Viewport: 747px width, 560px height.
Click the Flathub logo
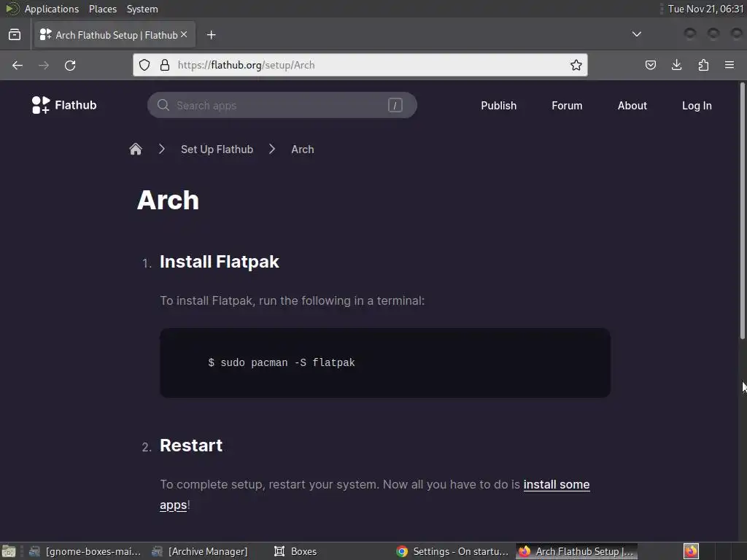coord(64,105)
